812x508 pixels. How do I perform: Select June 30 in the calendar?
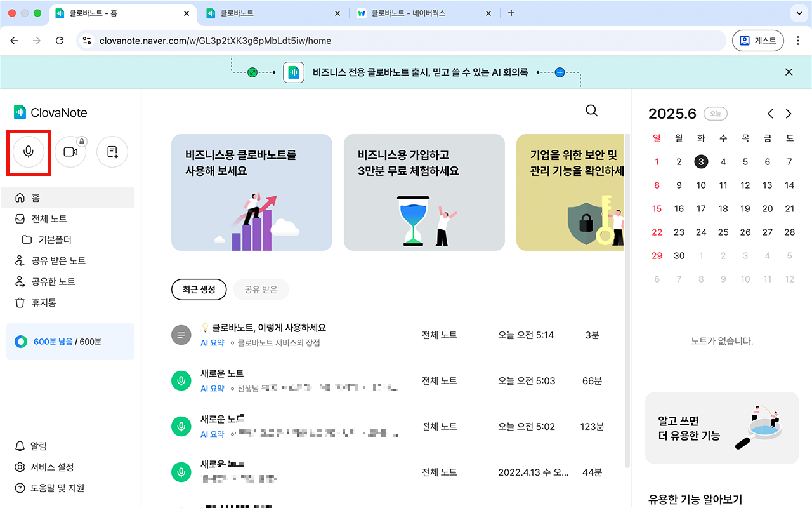(679, 255)
